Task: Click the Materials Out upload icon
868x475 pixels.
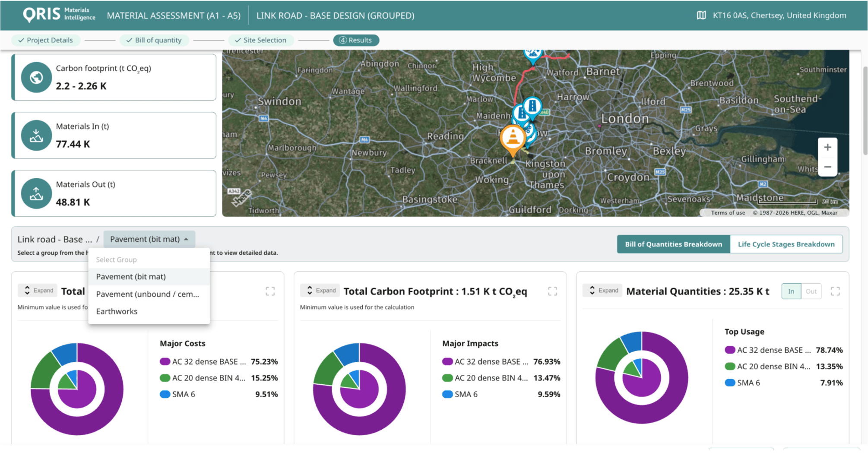Action: [x=36, y=193]
